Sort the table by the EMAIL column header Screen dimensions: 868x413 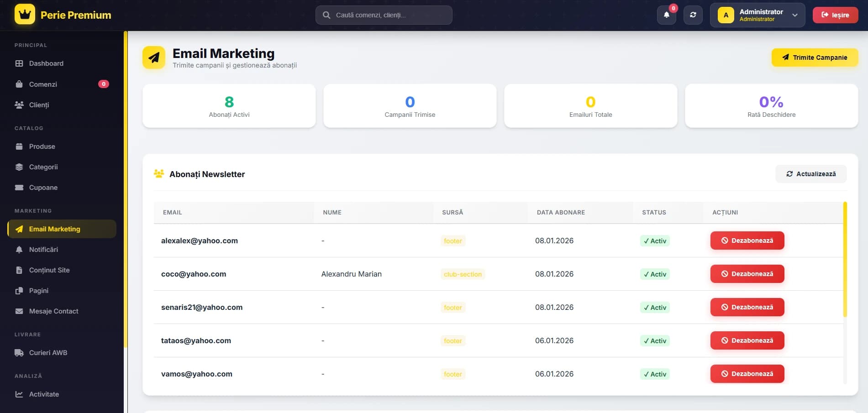click(x=172, y=212)
